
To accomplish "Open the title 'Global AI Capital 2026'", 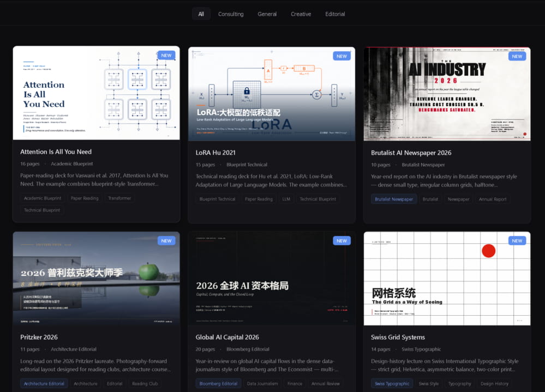I will 227,337.
